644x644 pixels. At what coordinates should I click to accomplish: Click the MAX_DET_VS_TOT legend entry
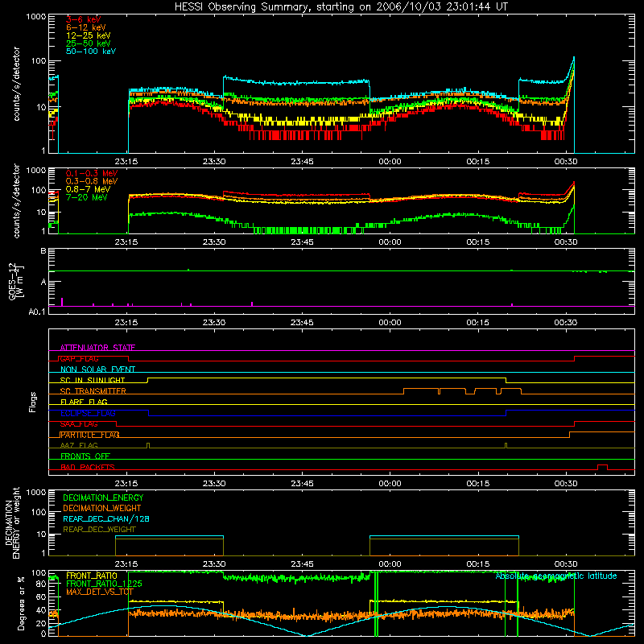[100, 592]
